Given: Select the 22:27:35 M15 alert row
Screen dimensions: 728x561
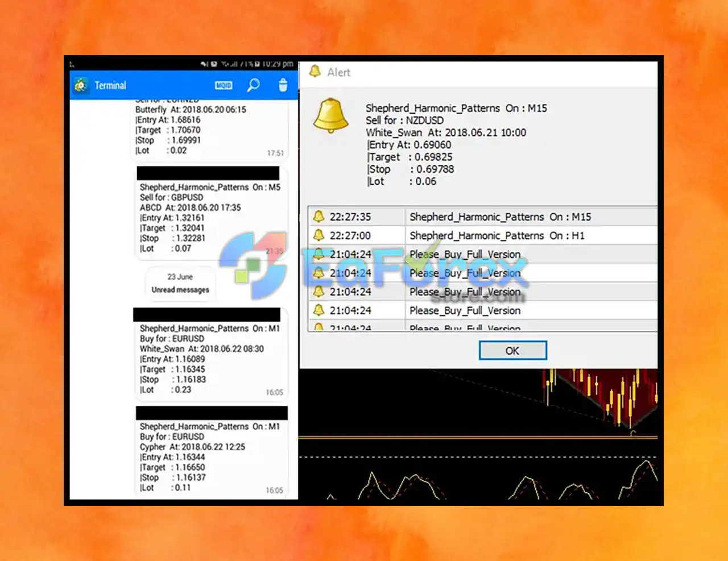Looking at the screenshot, I should click(483, 217).
